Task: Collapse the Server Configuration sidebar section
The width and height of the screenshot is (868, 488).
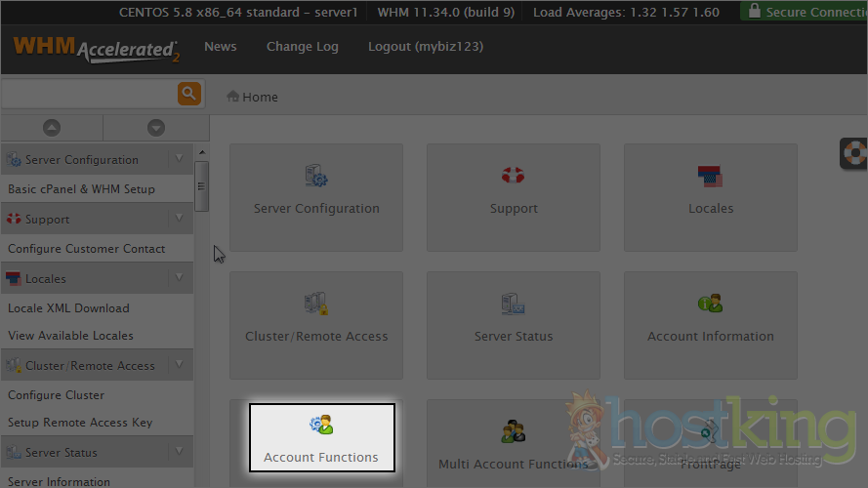Action: click(179, 159)
